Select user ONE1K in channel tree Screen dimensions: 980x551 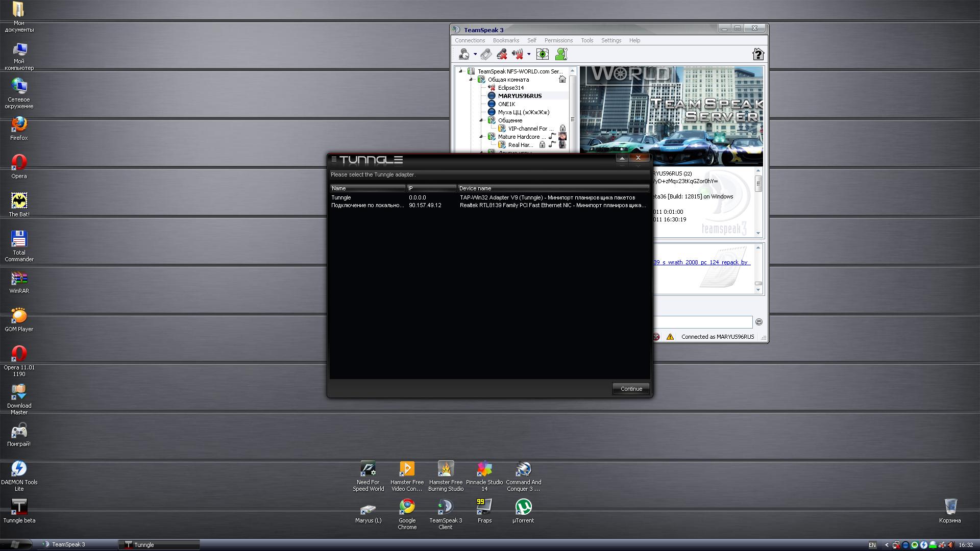506,104
